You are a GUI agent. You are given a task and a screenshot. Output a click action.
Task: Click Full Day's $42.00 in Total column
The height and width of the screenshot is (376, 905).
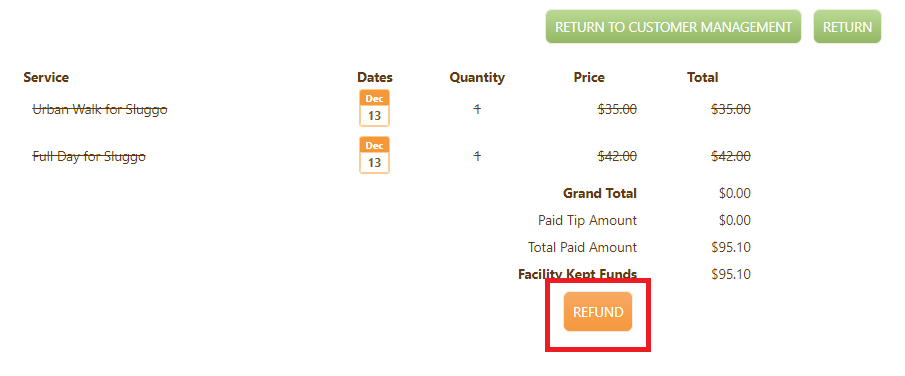731,156
